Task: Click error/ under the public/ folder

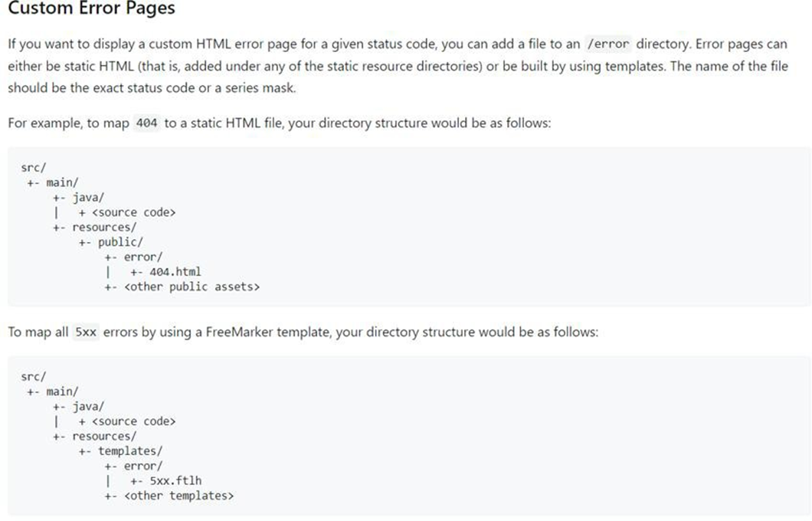Action: click(x=142, y=257)
